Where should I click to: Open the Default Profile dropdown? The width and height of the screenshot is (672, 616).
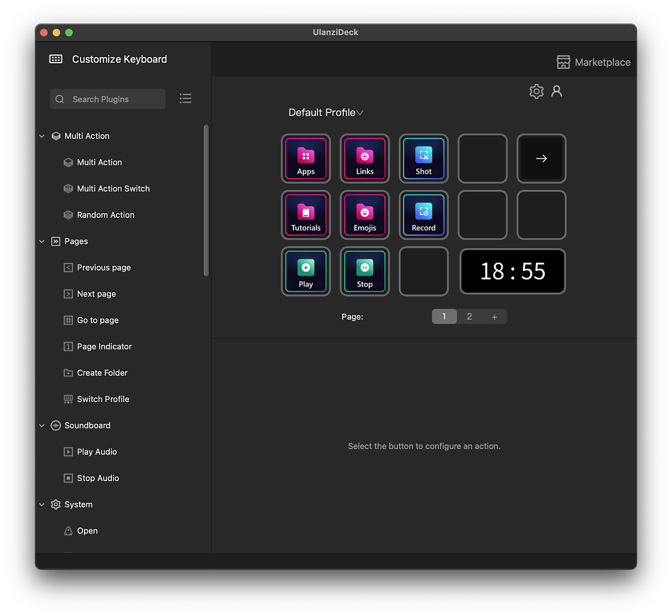click(326, 113)
